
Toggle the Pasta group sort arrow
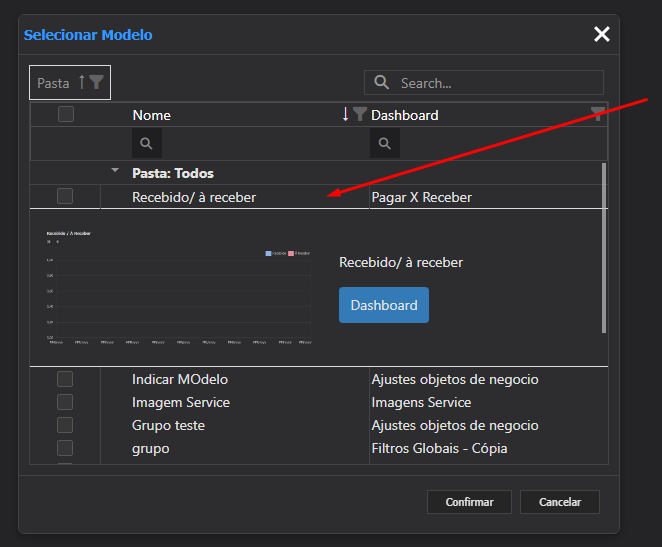[x=82, y=82]
